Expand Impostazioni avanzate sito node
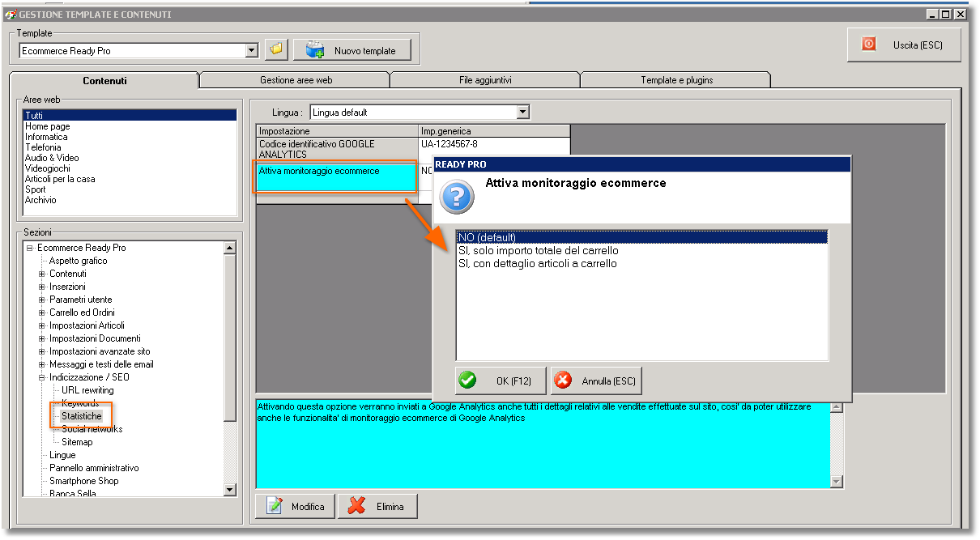 coord(42,351)
